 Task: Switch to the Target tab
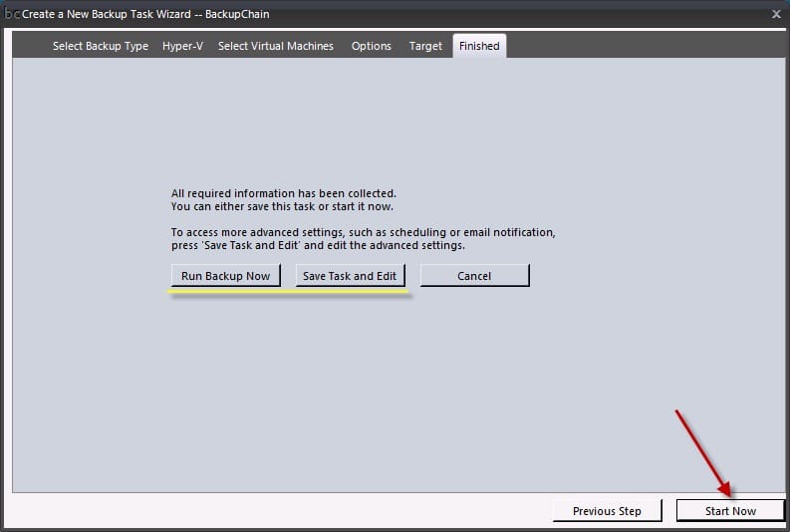pyautogui.click(x=425, y=46)
